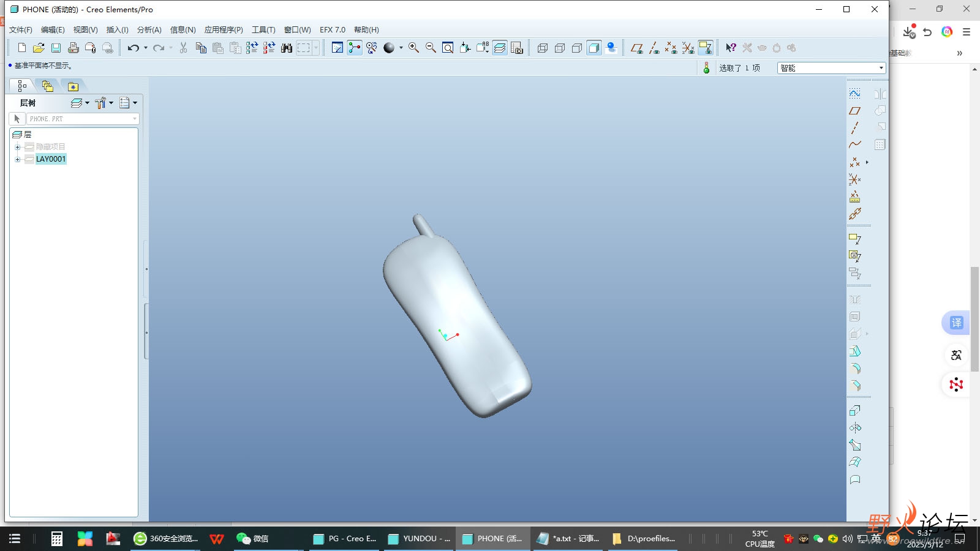Open the shading sphere dropdown arrow
The height and width of the screenshot is (551, 980).
click(x=401, y=48)
